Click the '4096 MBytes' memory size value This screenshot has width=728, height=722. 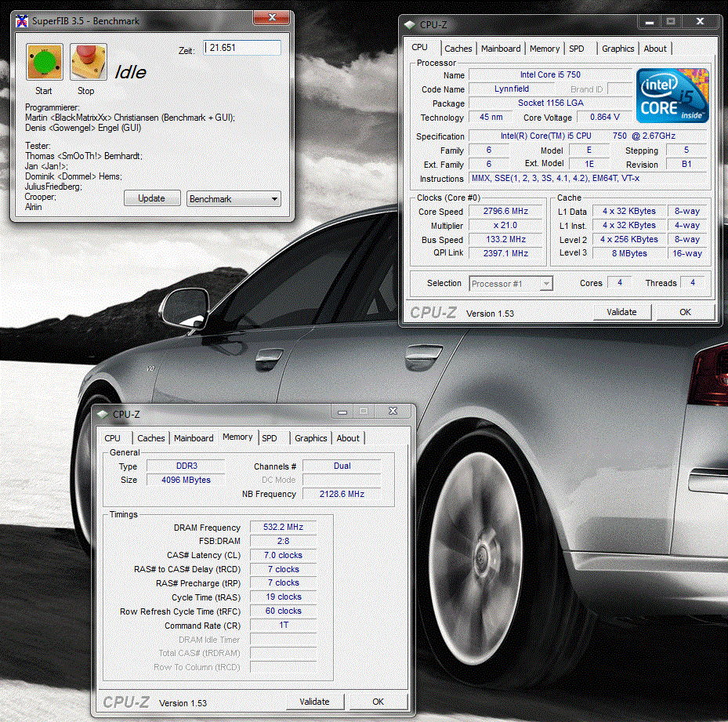pos(187,480)
